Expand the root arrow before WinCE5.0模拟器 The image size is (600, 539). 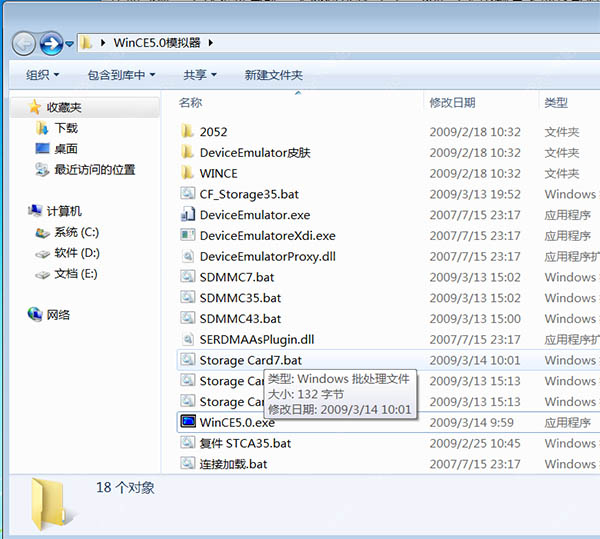click(x=103, y=43)
